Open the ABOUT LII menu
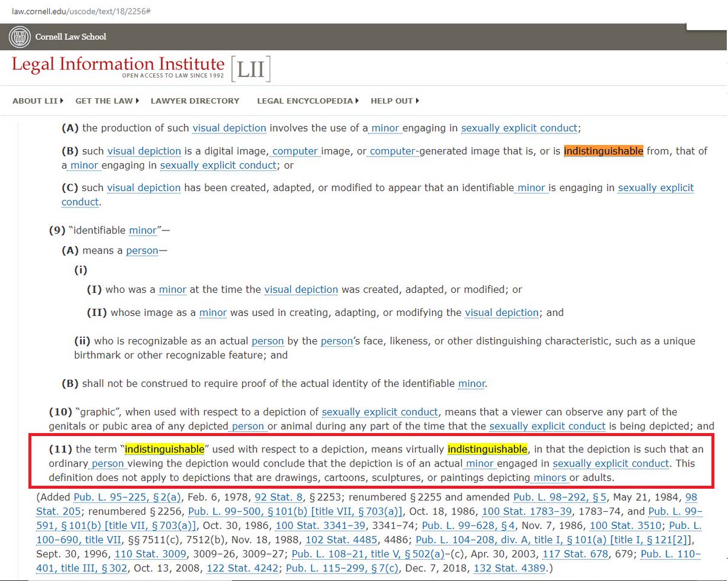Screen dimensions: 728x581 pos(36,101)
